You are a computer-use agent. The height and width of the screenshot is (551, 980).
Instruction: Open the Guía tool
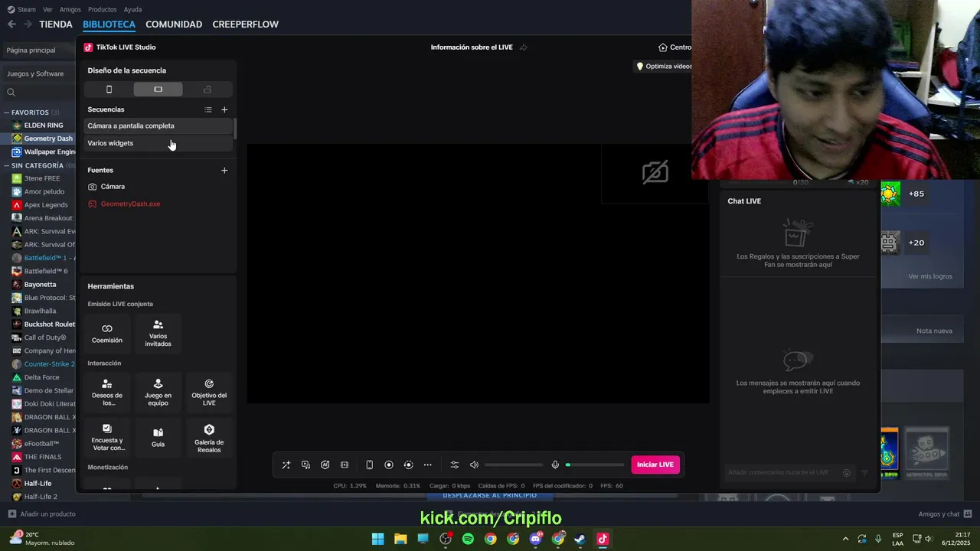158,437
